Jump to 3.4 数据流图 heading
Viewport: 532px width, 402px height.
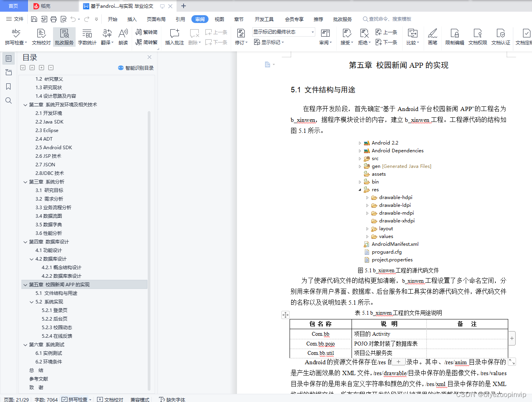(x=49, y=216)
